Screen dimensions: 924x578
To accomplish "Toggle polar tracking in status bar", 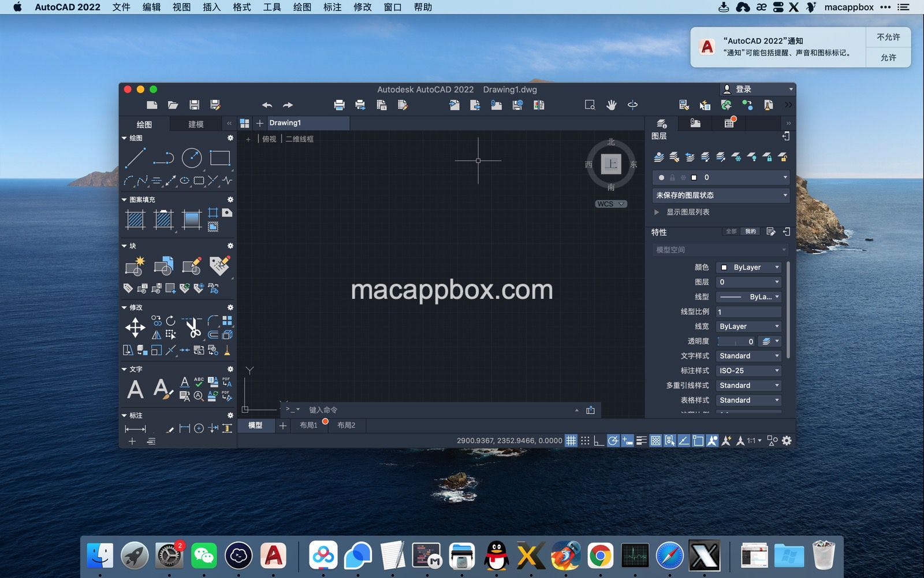I will [x=613, y=440].
